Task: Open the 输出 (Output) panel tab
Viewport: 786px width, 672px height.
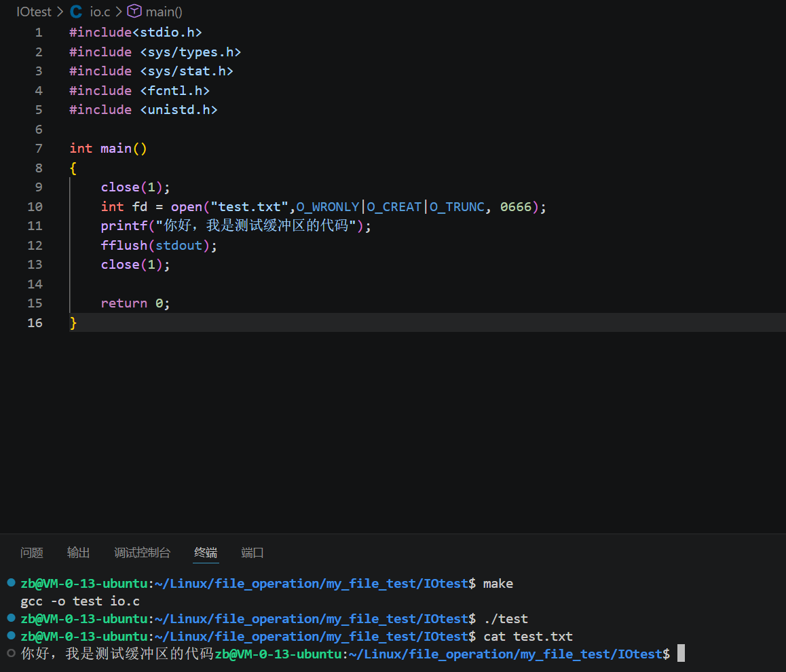Action: [x=78, y=553]
